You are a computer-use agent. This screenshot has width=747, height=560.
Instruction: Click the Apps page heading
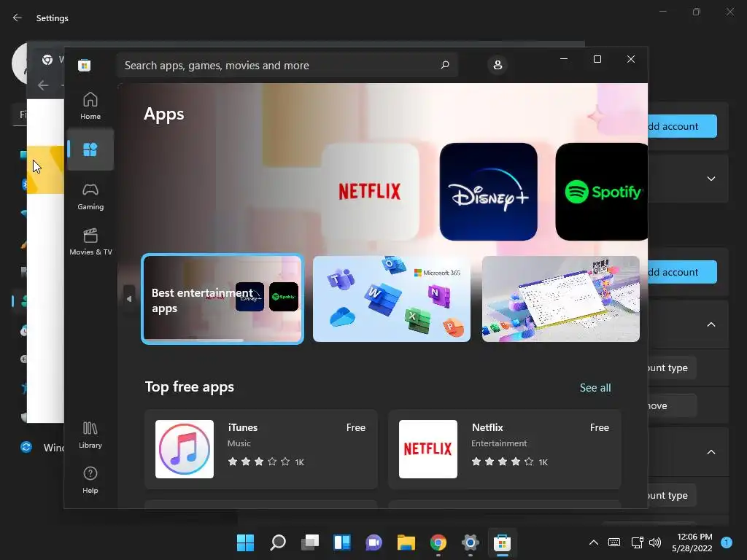(164, 114)
